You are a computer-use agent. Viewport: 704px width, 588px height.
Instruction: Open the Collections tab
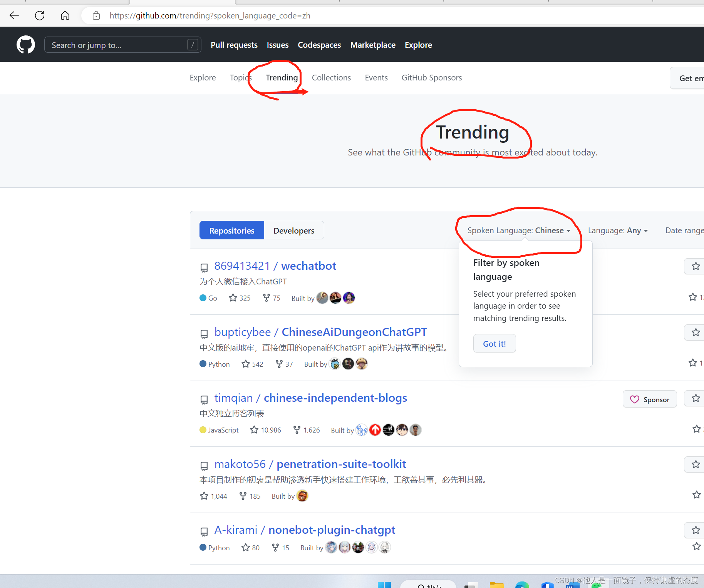331,78
